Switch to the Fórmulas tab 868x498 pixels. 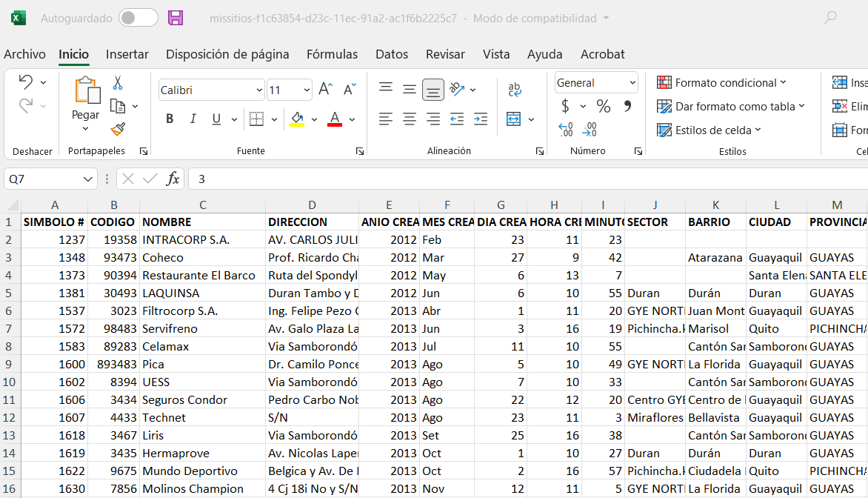pyautogui.click(x=332, y=54)
